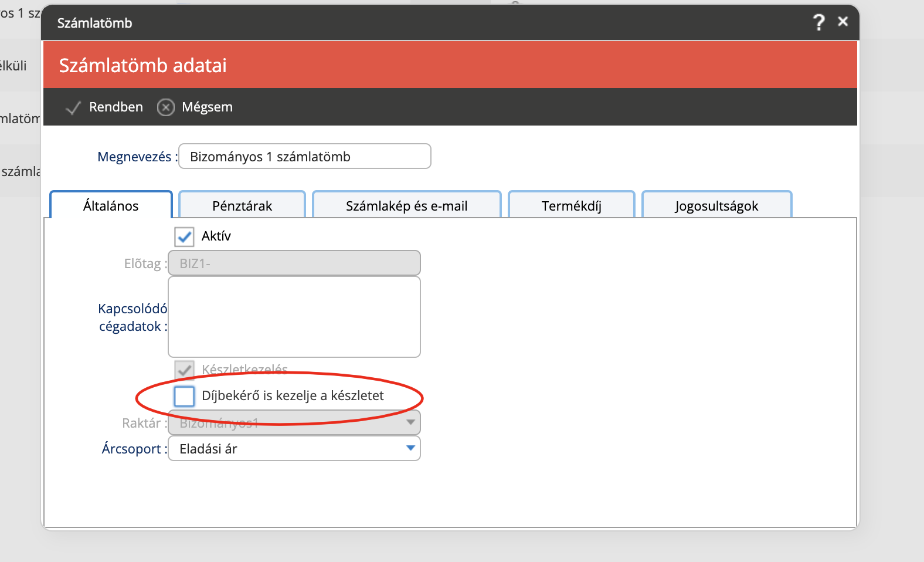
Task: Click the Árcsoport label
Action: tap(134, 449)
